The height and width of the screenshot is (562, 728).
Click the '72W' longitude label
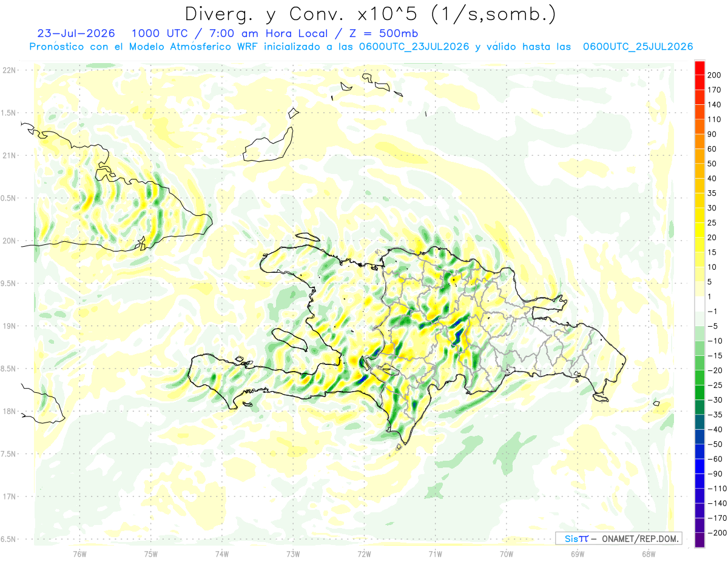point(364,553)
